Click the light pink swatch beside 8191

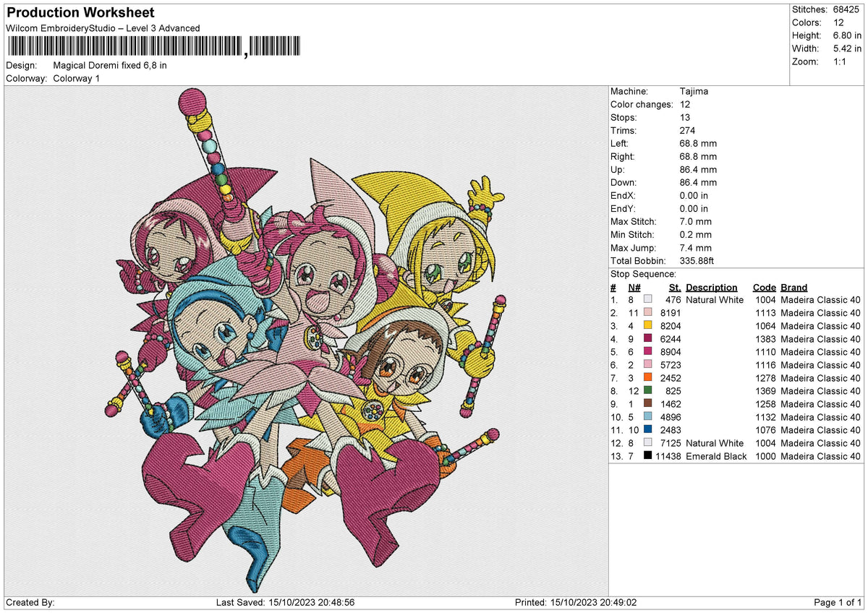(x=648, y=313)
